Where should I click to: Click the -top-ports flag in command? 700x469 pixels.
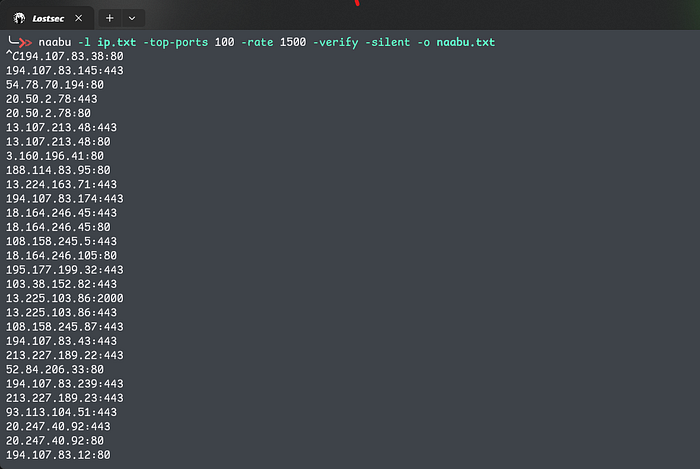[x=174, y=43]
